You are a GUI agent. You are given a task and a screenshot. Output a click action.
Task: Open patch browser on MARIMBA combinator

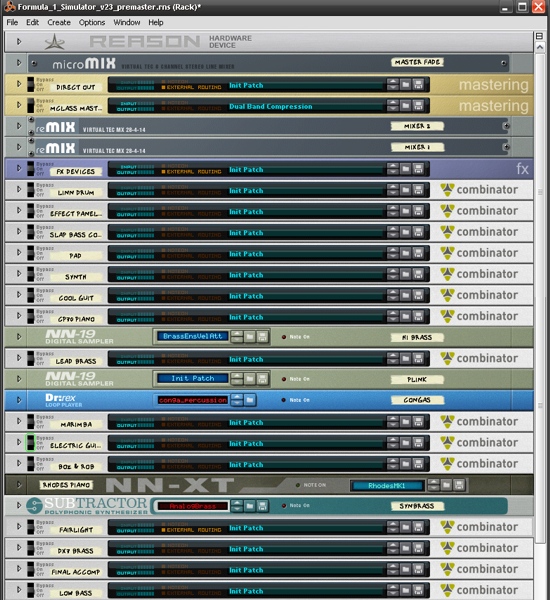click(405, 422)
